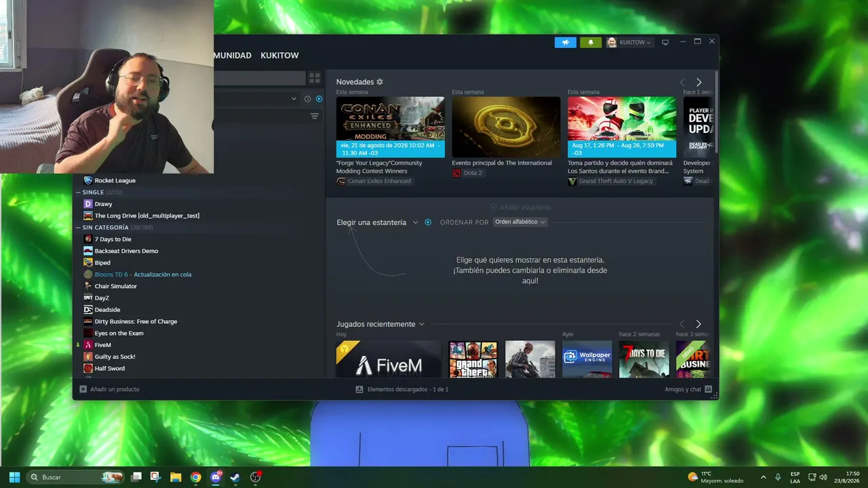Open 'Evento principal de The International' headline
The width and height of the screenshot is (868, 488).
[502, 163]
